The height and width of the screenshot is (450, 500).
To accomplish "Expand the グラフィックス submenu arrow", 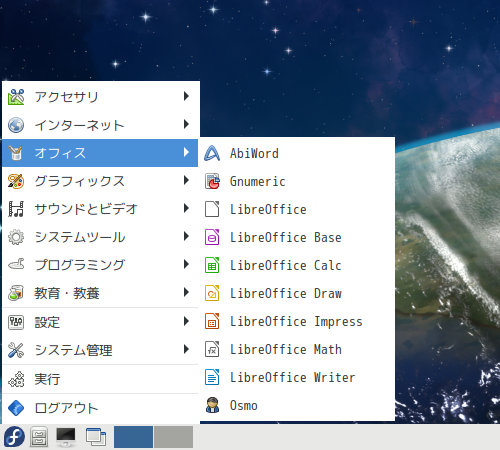I will point(186,180).
